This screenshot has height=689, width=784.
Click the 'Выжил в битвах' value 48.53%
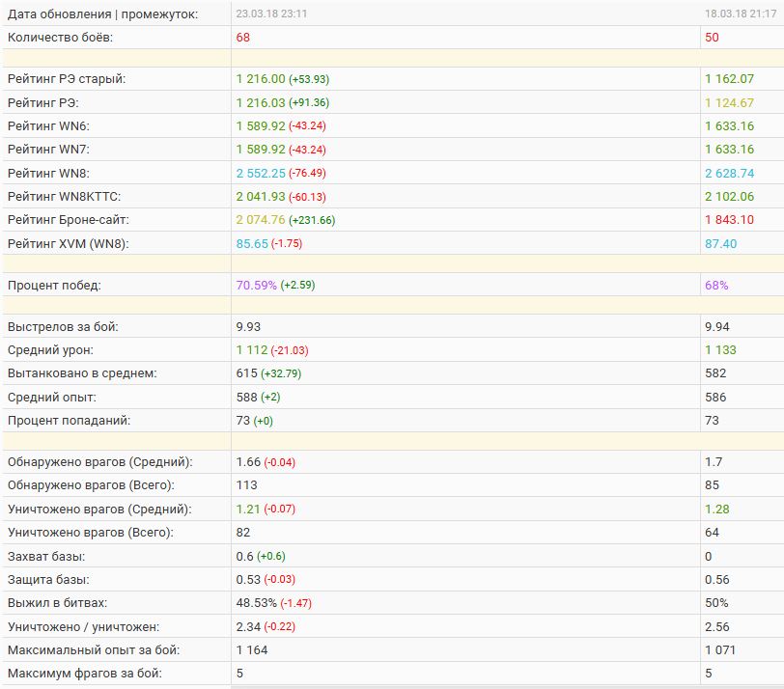(x=256, y=603)
